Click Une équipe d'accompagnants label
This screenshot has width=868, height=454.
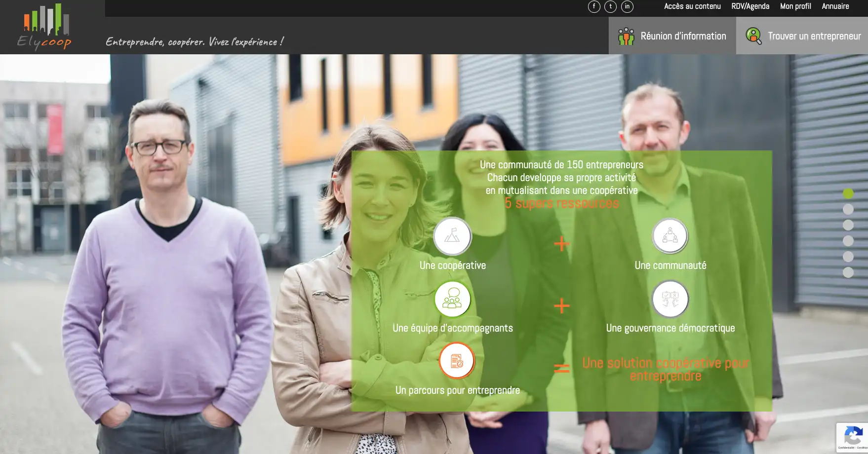tap(453, 328)
